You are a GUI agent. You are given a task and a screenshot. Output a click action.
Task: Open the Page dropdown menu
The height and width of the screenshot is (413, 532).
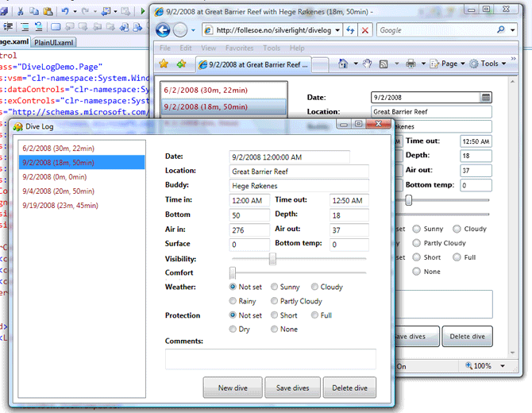pos(448,64)
